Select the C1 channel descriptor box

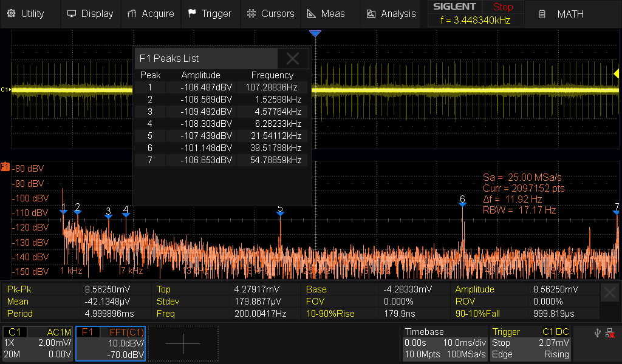(x=38, y=343)
